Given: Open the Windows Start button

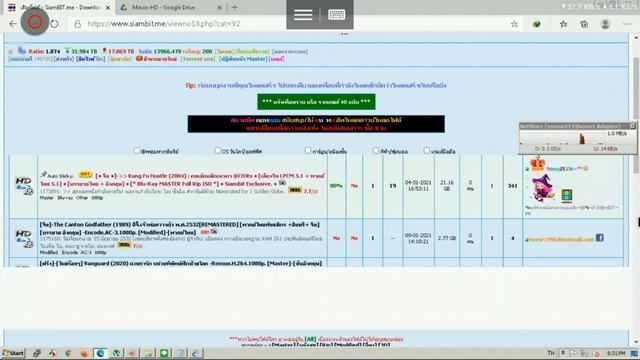Looking at the screenshot, I should 13,353.
